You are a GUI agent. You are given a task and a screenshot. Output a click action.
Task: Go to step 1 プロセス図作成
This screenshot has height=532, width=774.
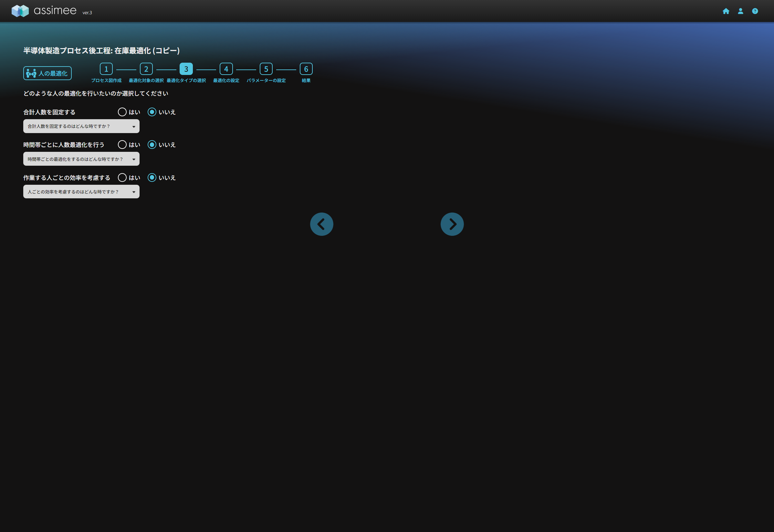pos(106,69)
